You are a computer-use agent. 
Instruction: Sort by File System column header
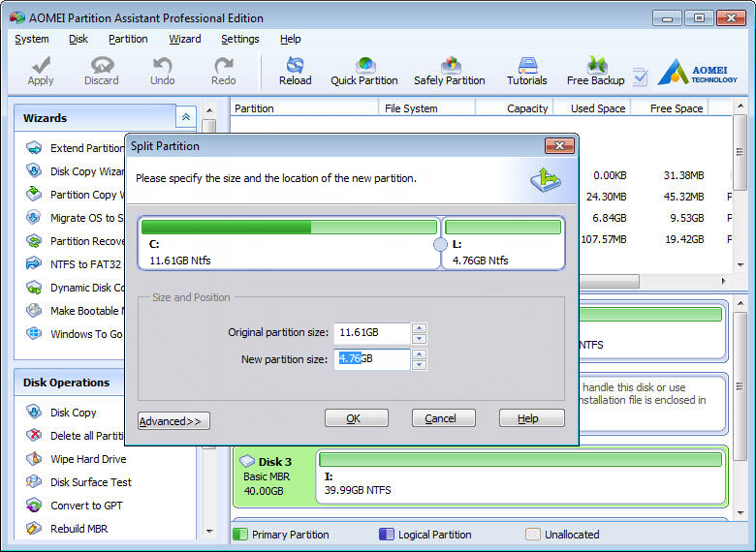[426, 108]
